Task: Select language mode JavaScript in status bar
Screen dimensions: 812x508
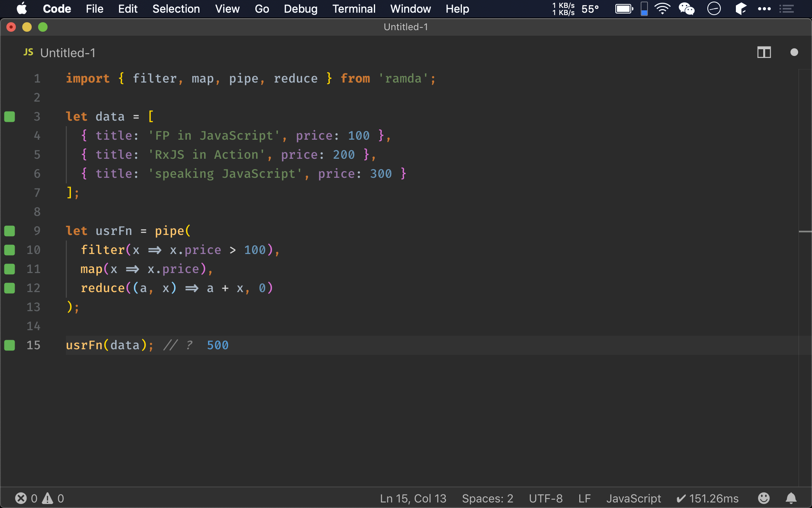Action: coord(634,498)
